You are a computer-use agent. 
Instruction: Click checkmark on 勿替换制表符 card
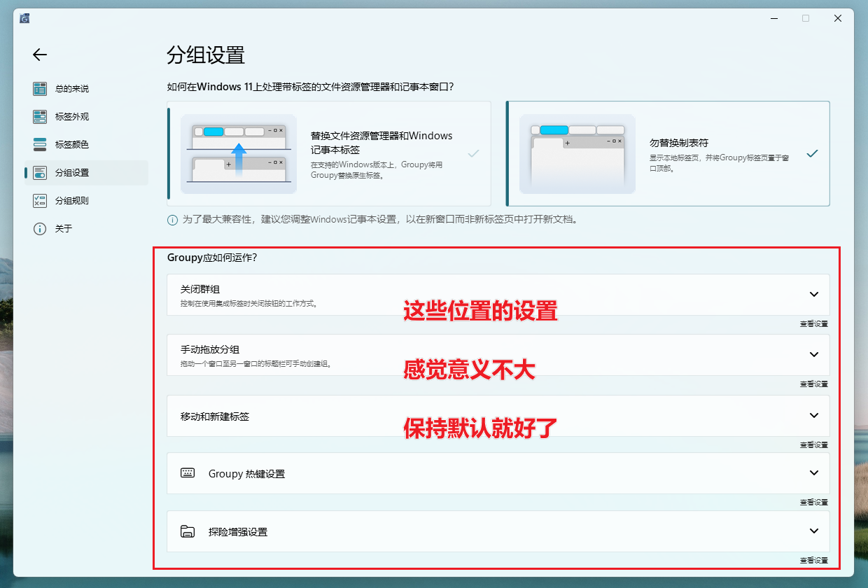812,153
